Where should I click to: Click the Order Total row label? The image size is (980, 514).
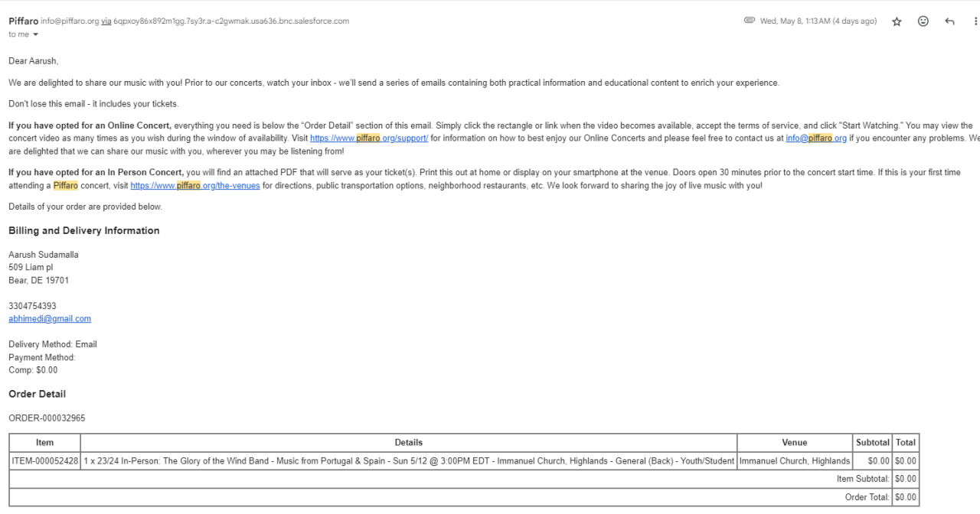point(866,497)
